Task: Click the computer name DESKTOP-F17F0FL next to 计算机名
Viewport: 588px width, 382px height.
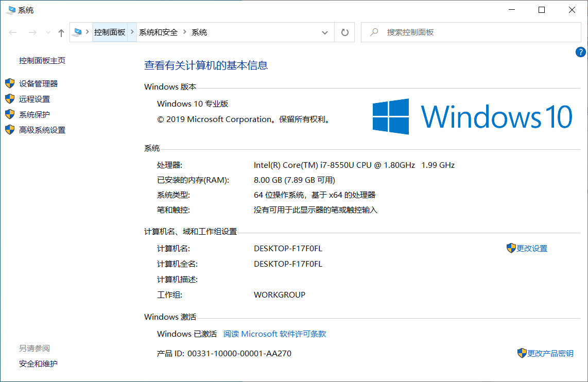Action: [x=288, y=248]
